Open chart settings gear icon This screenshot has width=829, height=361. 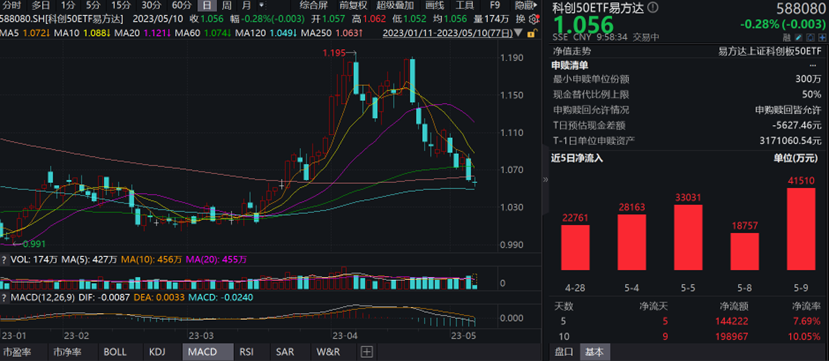[534, 19]
